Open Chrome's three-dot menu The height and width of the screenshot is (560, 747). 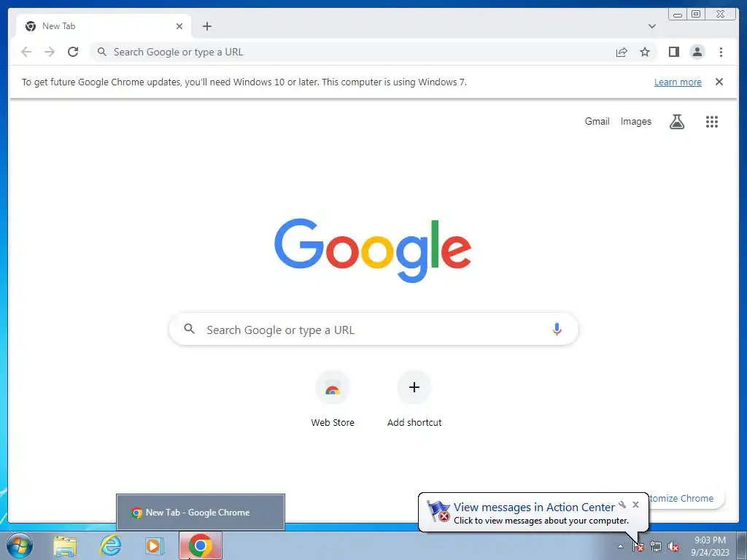coord(721,52)
